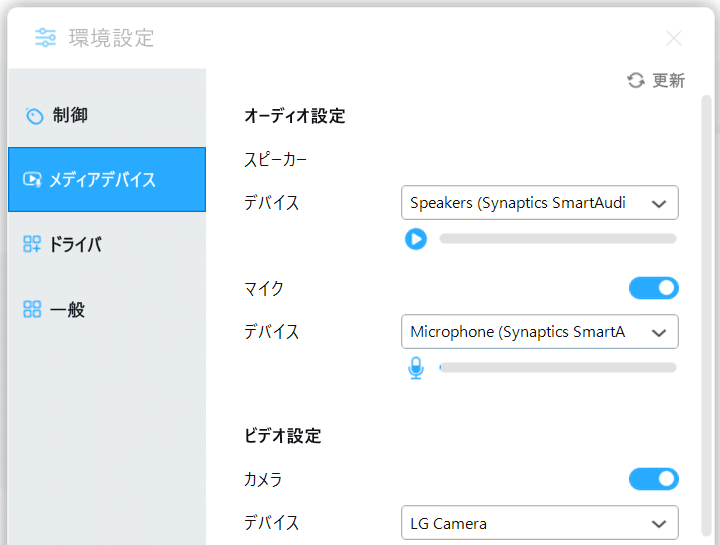720x545 pixels.
Task: Play the speaker test sound
Action: click(x=416, y=239)
